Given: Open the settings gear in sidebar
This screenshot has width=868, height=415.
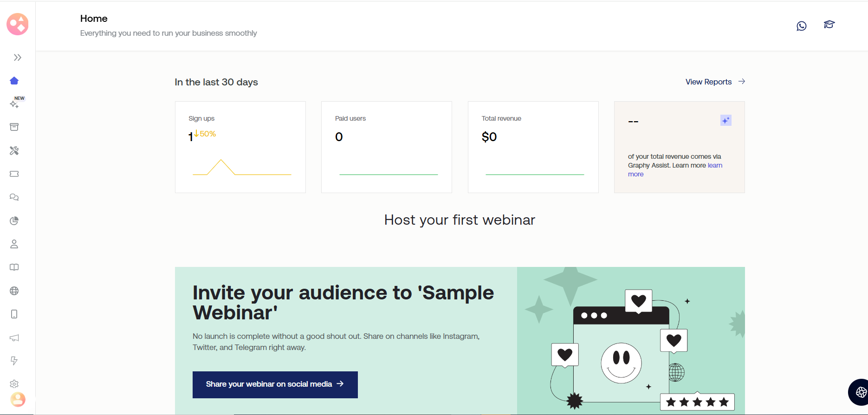Looking at the screenshot, I should click(14, 384).
